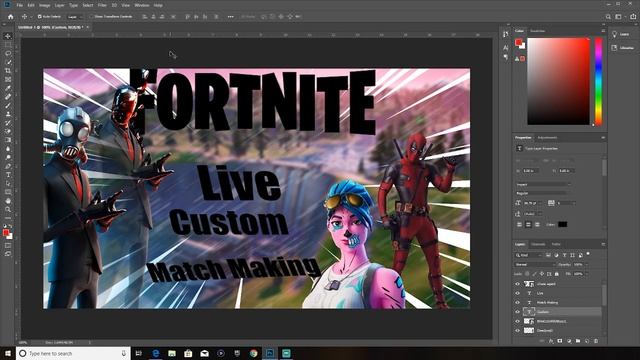The height and width of the screenshot is (360, 640).
Task: Add a layer mask
Action: pyautogui.click(x=560, y=341)
